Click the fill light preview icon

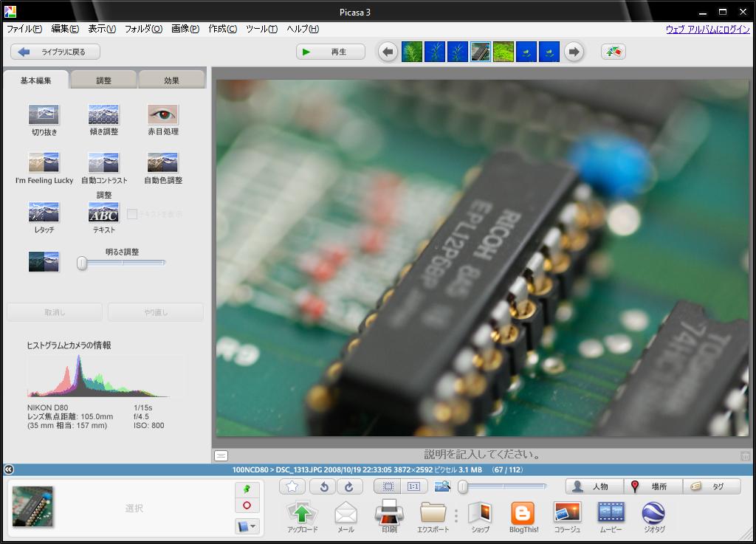pyautogui.click(x=44, y=261)
